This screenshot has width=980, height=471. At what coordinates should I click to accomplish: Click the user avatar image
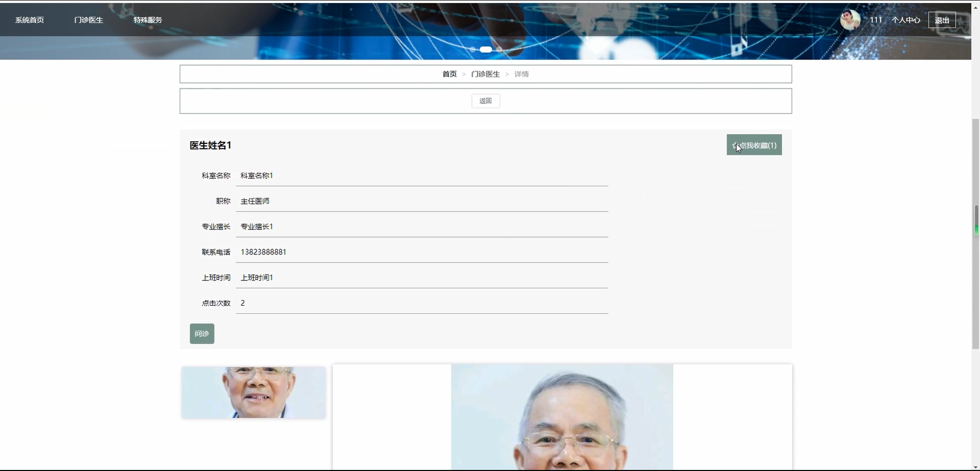tap(850, 20)
